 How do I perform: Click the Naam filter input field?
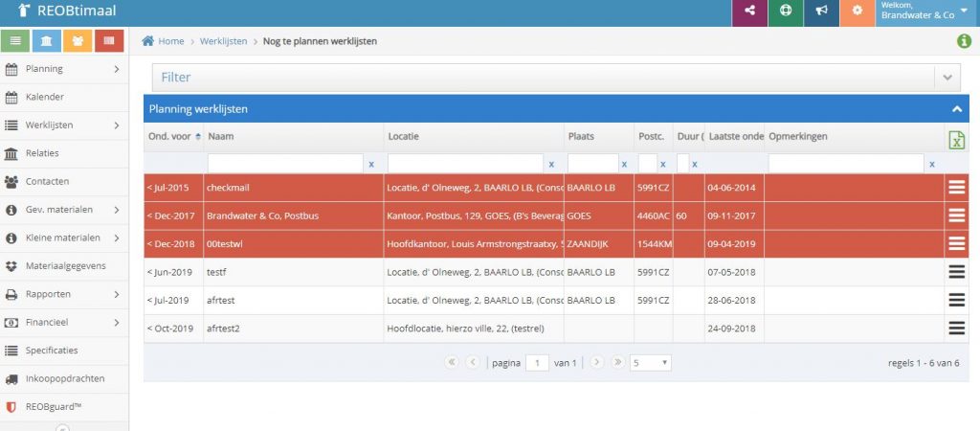click(x=284, y=164)
